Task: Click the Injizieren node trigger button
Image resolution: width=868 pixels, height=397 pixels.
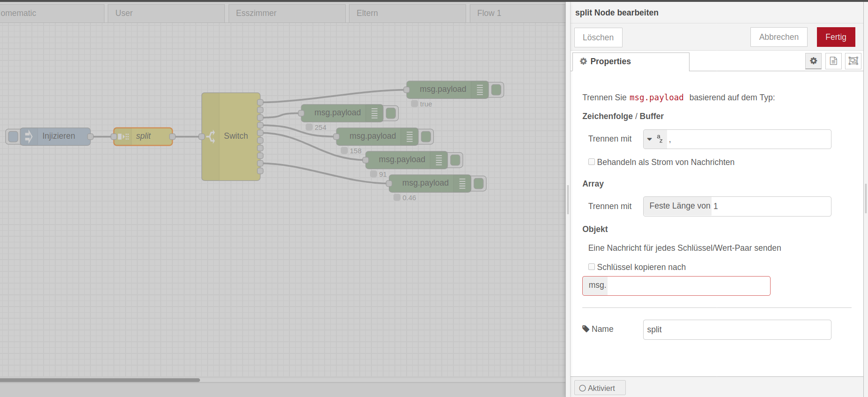Action: (x=13, y=136)
